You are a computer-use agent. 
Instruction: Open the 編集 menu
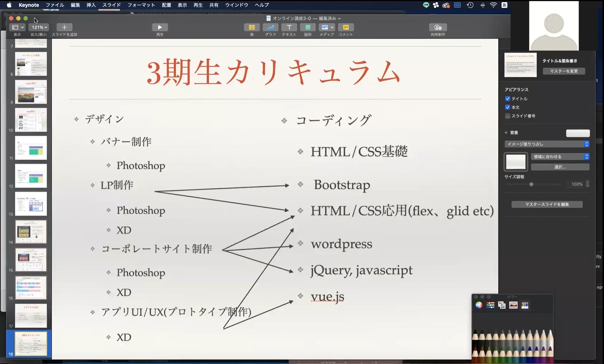[x=75, y=5]
